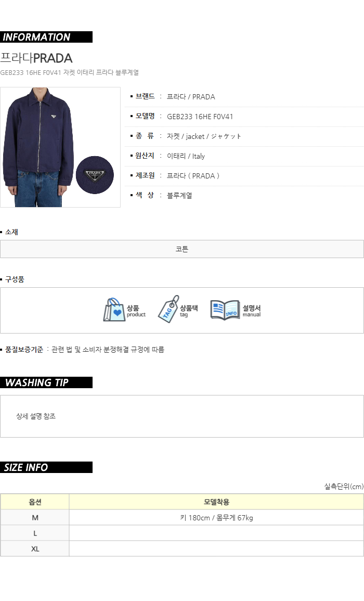Click the INFORMATION section header

point(46,37)
